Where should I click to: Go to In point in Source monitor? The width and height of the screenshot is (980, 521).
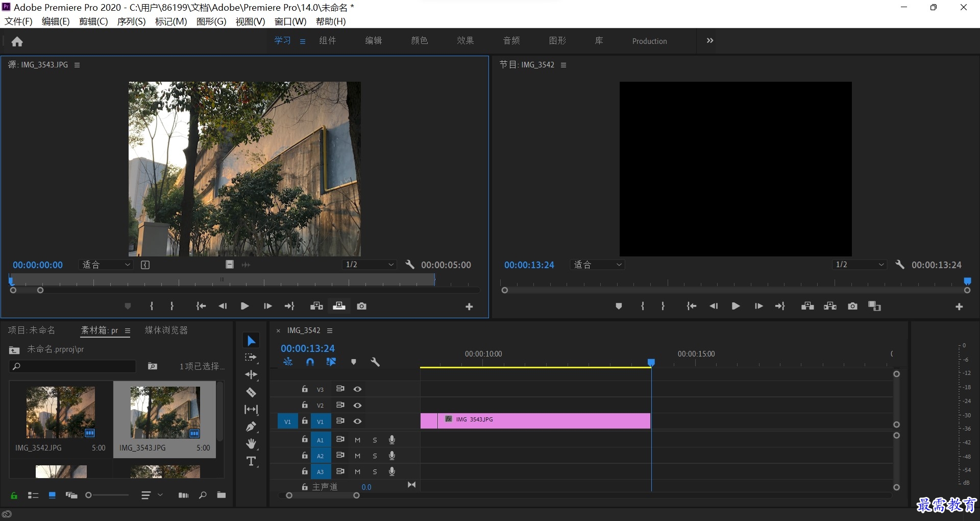click(201, 306)
